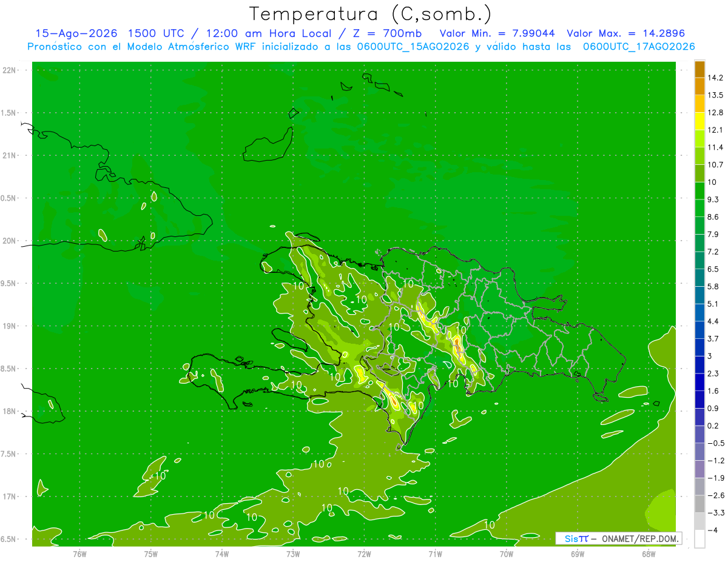Image resolution: width=728 pixels, height=562 pixels.
Task: Click the '-2.6' legend value
Action: pyautogui.click(x=715, y=495)
